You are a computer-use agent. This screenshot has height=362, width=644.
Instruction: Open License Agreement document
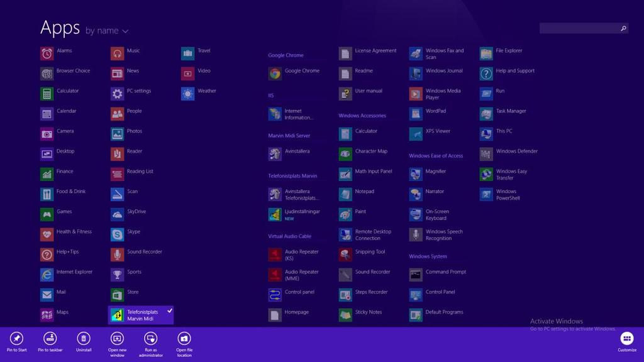click(367, 53)
